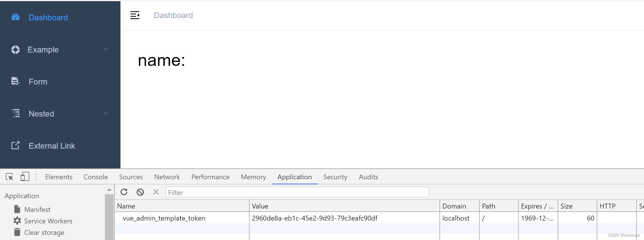This screenshot has height=240, width=644.
Task: Toggle the device toolbar icon
Action: tap(25, 176)
